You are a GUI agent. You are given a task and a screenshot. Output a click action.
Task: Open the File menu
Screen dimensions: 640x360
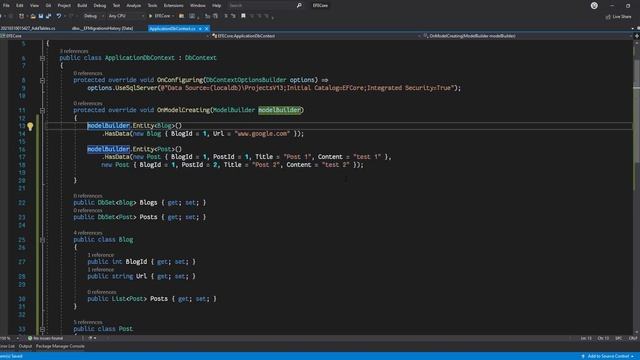(6, 6)
